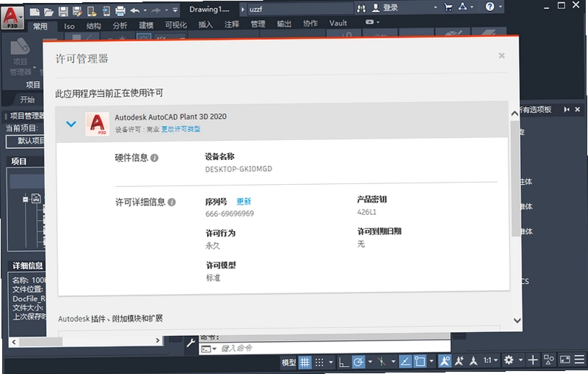Select the 注释 ribbon tab
588x374 pixels.
click(x=231, y=24)
